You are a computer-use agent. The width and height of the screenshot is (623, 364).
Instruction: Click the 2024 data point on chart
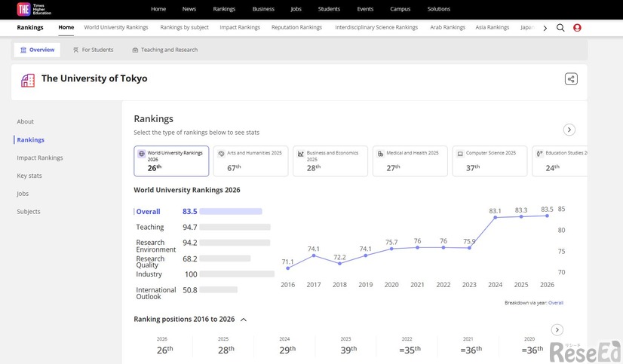pos(496,218)
